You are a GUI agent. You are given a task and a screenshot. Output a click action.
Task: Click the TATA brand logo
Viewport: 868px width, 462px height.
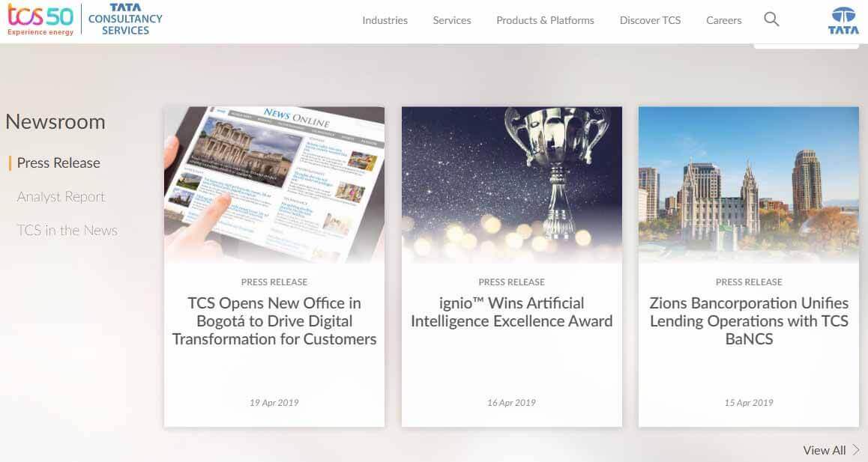pos(843,20)
